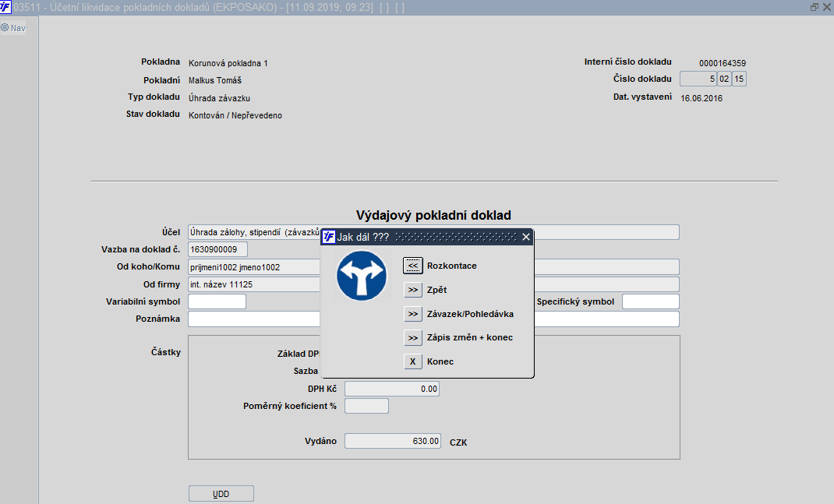Click the Vydáno amount field showing 630.00
The height and width of the screenshot is (504, 834).
pos(393,441)
